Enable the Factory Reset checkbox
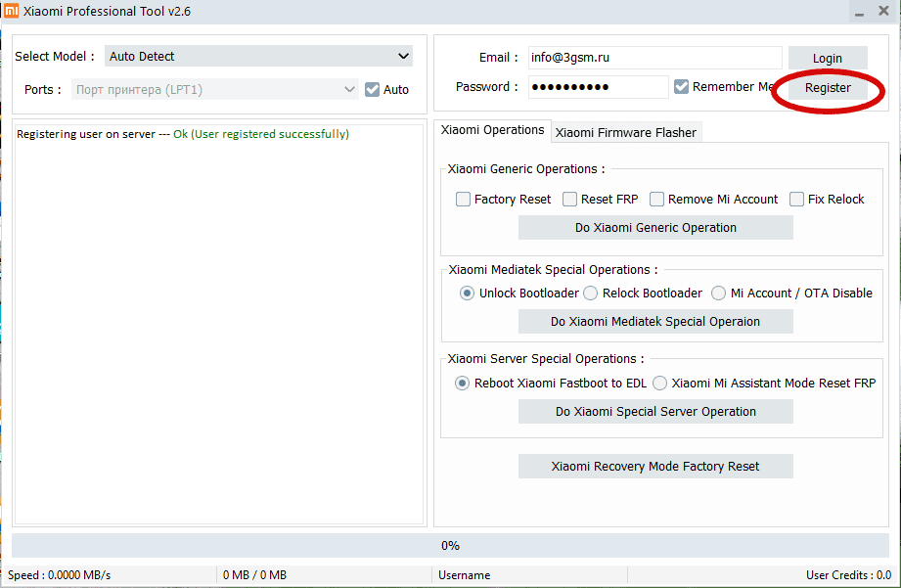This screenshot has width=901, height=588. tap(463, 200)
